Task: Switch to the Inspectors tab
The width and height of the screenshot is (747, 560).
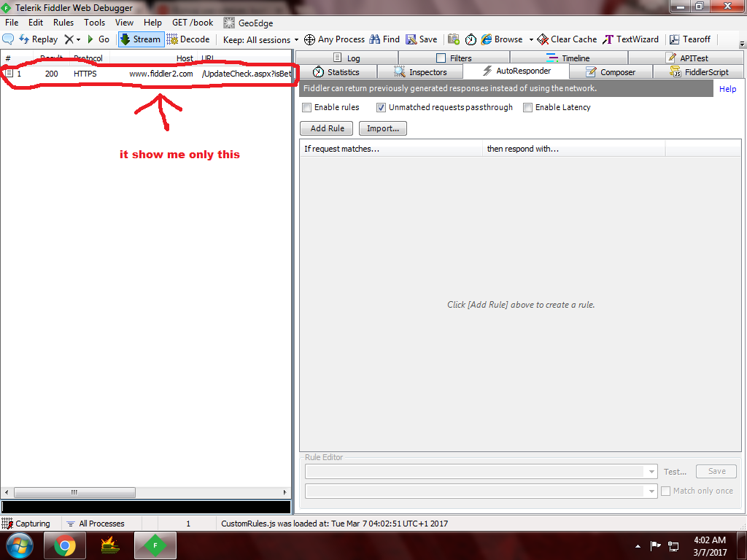Action: 420,72
